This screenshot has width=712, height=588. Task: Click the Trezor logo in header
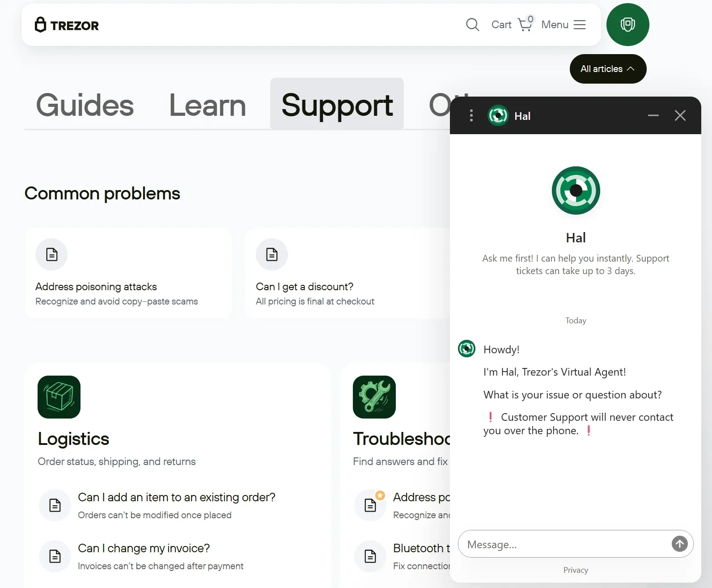67,25
